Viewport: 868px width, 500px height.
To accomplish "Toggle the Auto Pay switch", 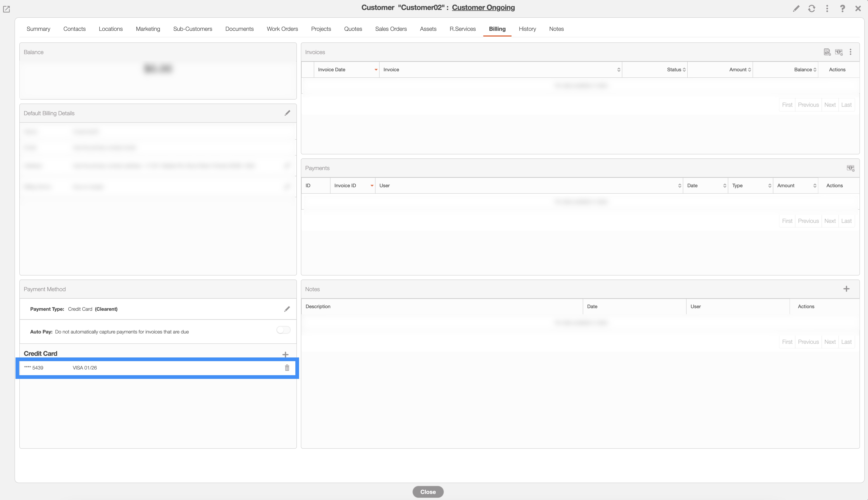I will (x=283, y=330).
